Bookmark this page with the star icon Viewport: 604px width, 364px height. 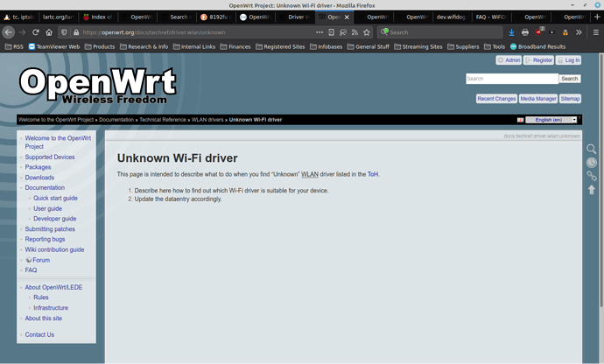(x=367, y=32)
